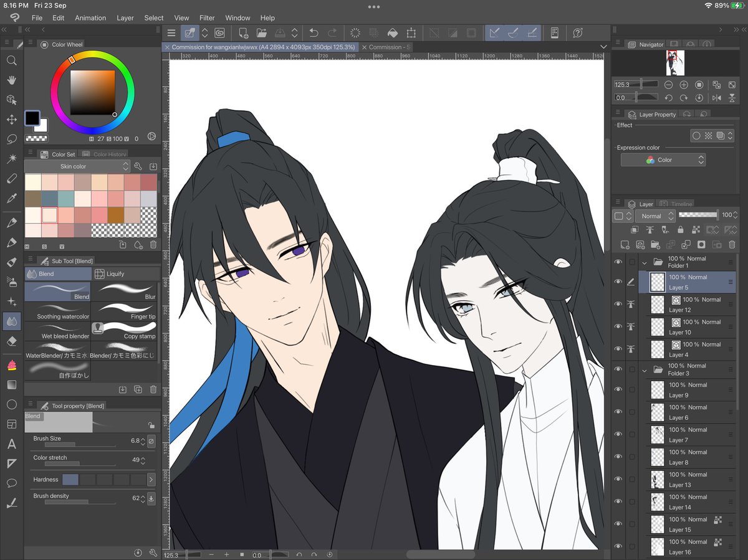
Task: Click Zoom in button in Navigator
Action: (684, 85)
